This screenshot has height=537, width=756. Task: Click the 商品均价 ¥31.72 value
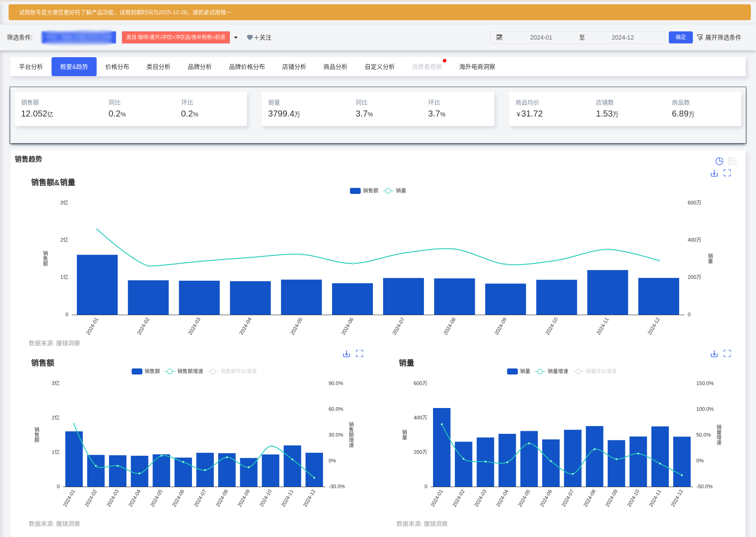click(x=529, y=114)
